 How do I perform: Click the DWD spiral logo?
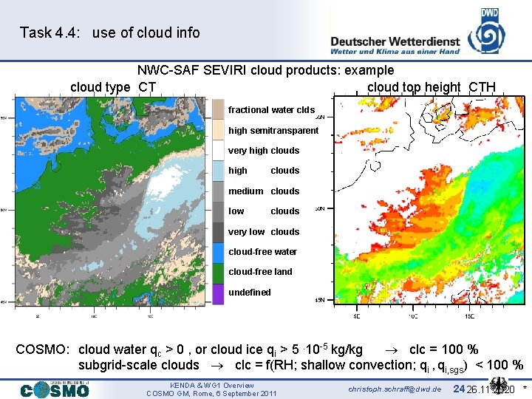(x=486, y=31)
